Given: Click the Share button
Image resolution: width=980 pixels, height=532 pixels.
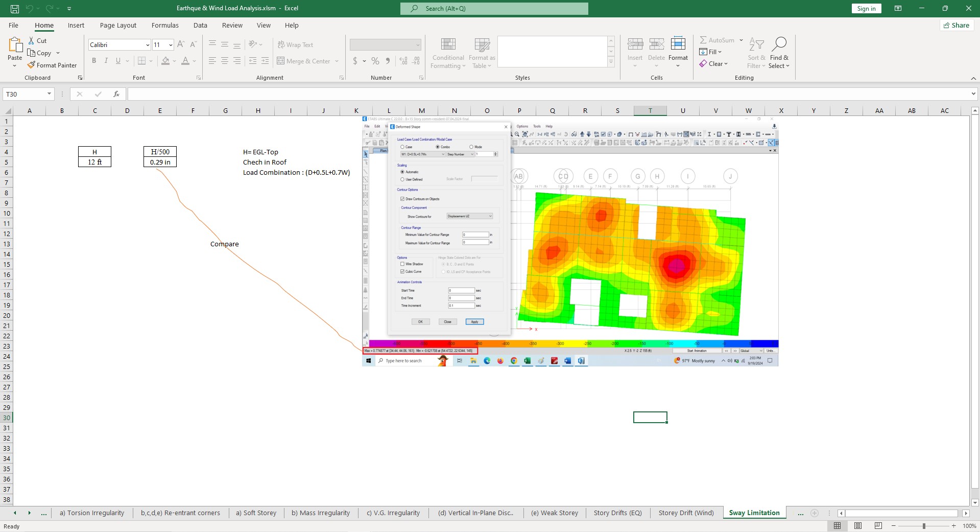Looking at the screenshot, I should pos(956,26).
